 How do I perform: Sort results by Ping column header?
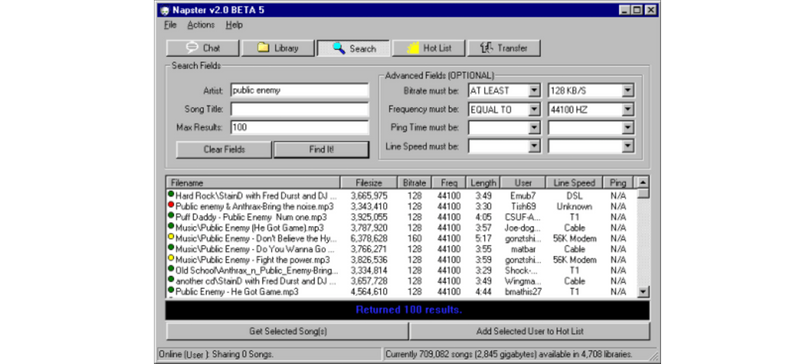coord(618,183)
